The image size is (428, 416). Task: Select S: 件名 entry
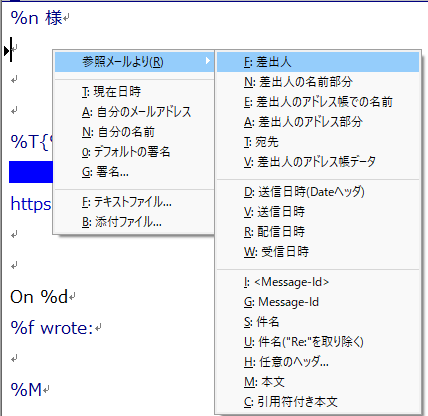pyautogui.click(x=318, y=322)
